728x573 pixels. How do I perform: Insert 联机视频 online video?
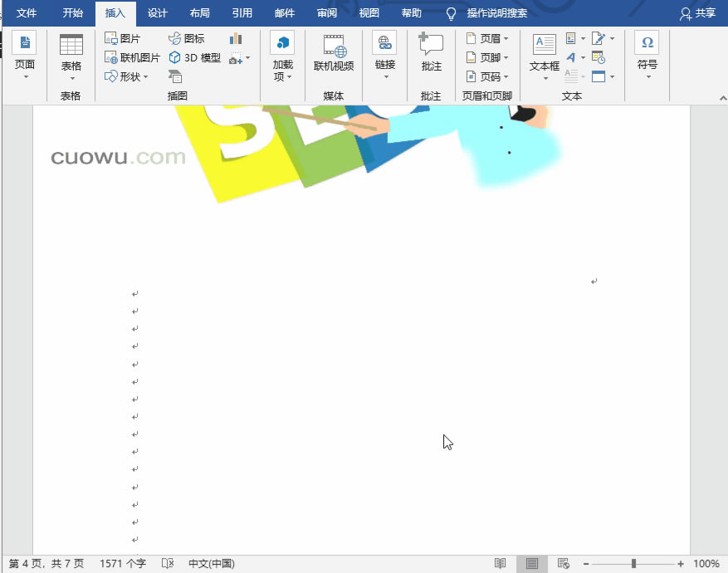pos(334,53)
